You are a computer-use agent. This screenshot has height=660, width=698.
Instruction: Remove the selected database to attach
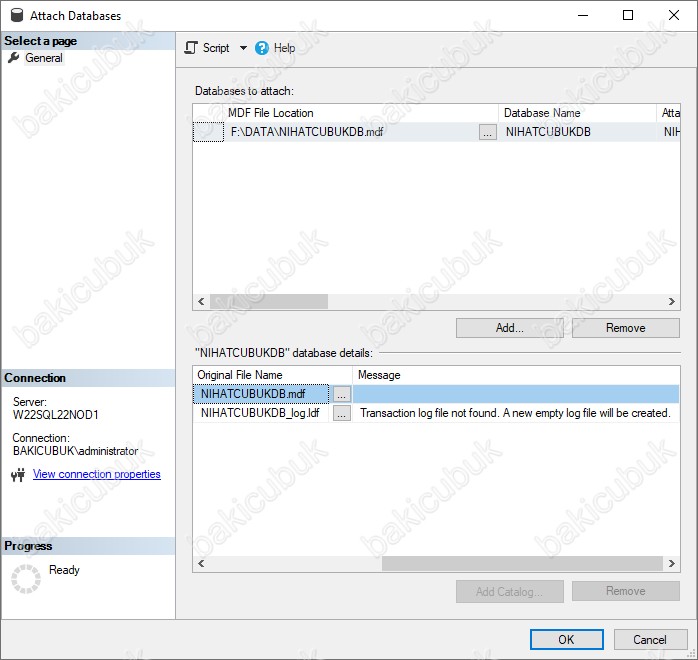625,328
